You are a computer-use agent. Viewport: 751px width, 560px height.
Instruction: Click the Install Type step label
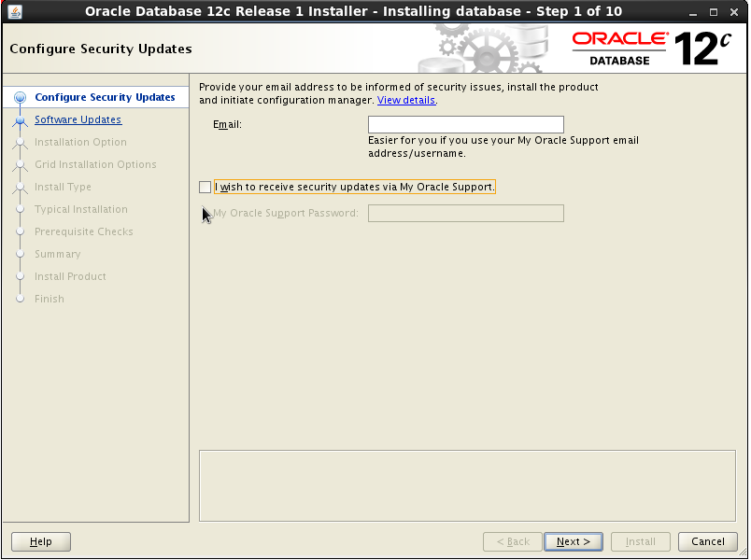pyautogui.click(x=63, y=188)
